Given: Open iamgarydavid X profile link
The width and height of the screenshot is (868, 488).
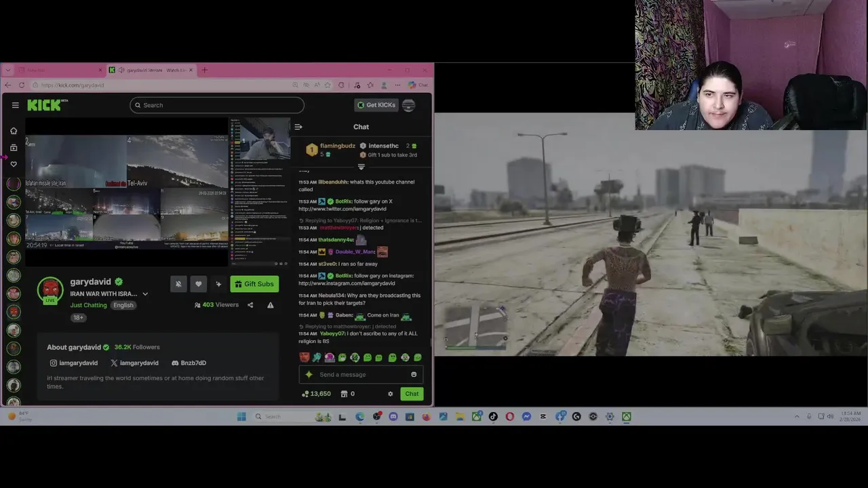Looking at the screenshot, I should (x=134, y=363).
